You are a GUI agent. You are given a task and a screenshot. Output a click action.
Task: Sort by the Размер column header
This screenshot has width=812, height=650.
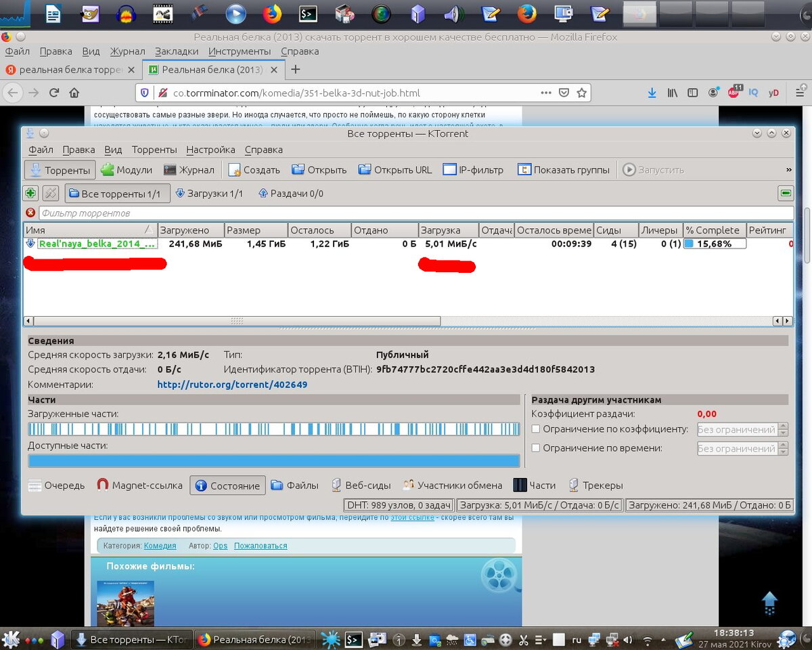256,230
